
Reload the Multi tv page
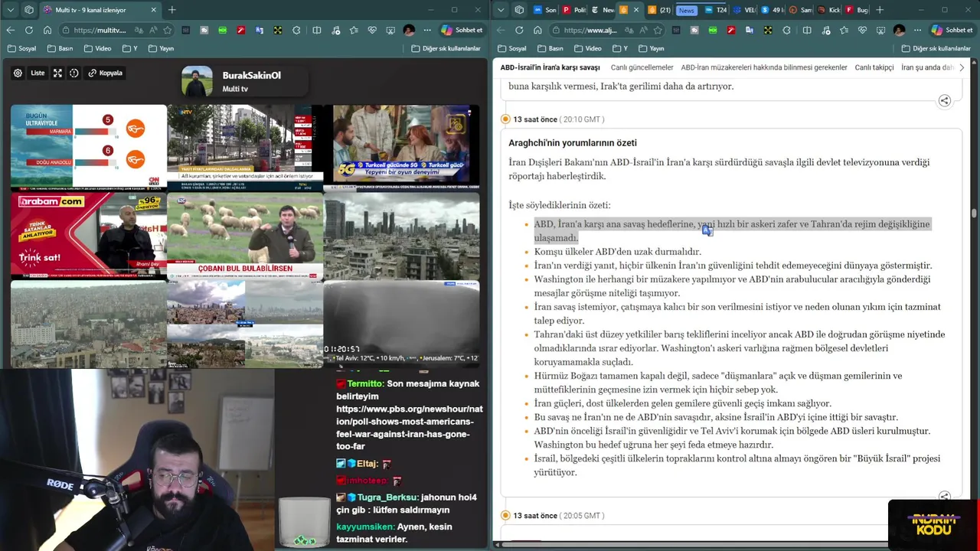click(28, 30)
